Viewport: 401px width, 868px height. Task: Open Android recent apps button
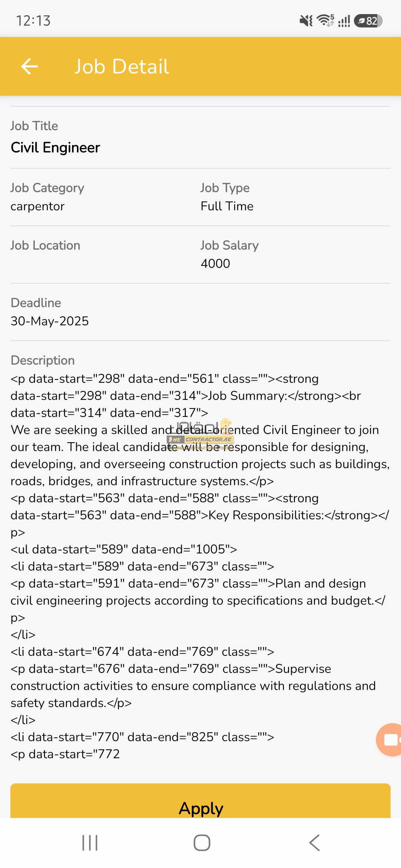tap(90, 843)
